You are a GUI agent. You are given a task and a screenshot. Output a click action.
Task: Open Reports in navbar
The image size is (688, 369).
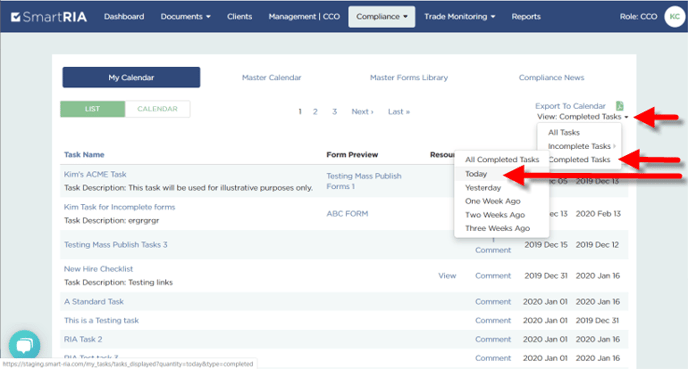pos(526,17)
